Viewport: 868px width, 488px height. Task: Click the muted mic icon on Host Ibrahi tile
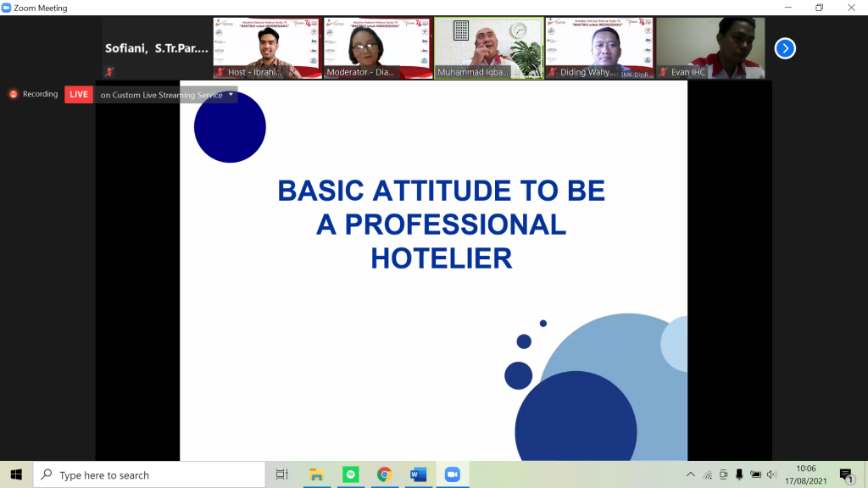click(220, 73)
